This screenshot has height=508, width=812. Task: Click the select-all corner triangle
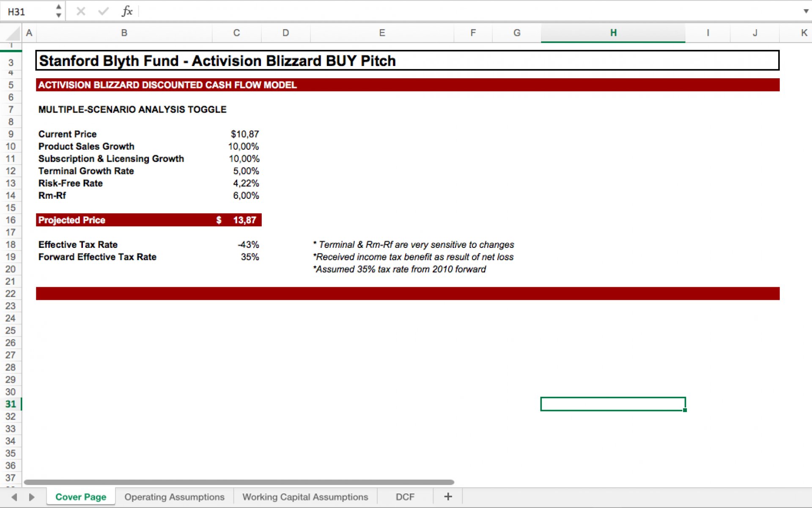coord(13,33)
